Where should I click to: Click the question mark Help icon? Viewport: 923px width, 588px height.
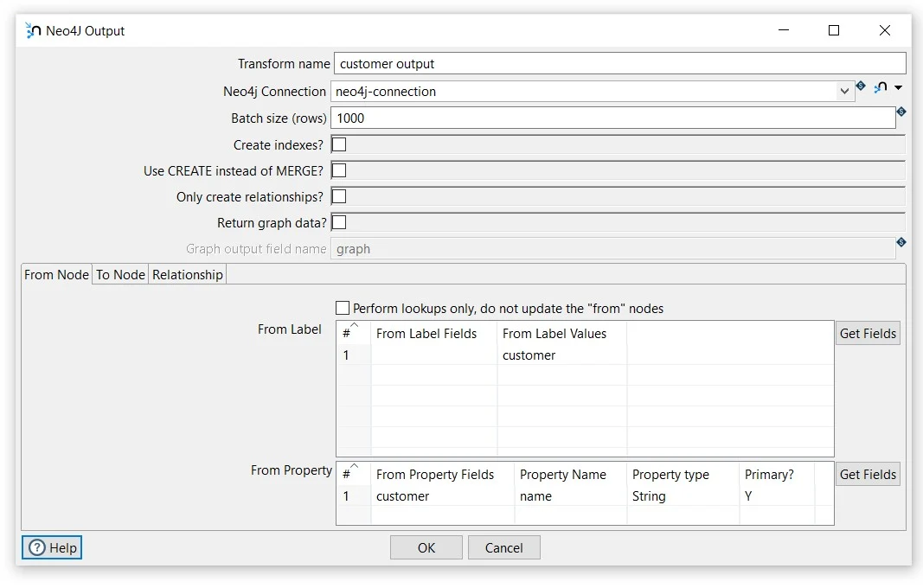(37, 547)
